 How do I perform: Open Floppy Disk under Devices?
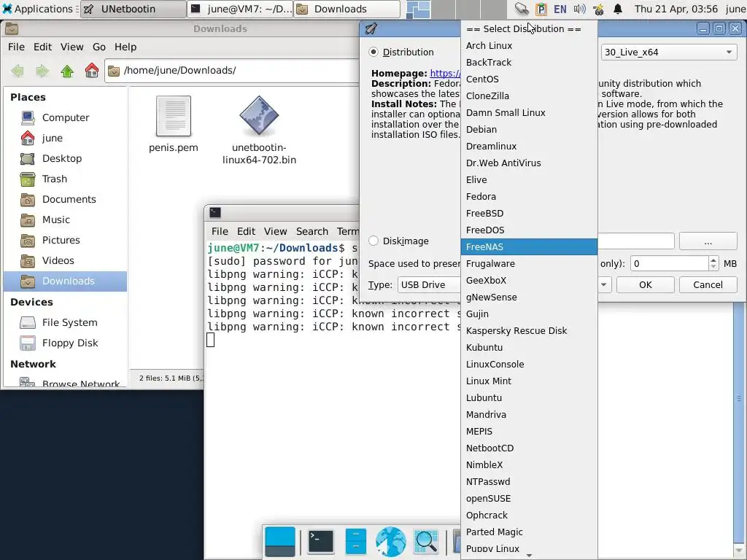[x=65, y=343]
